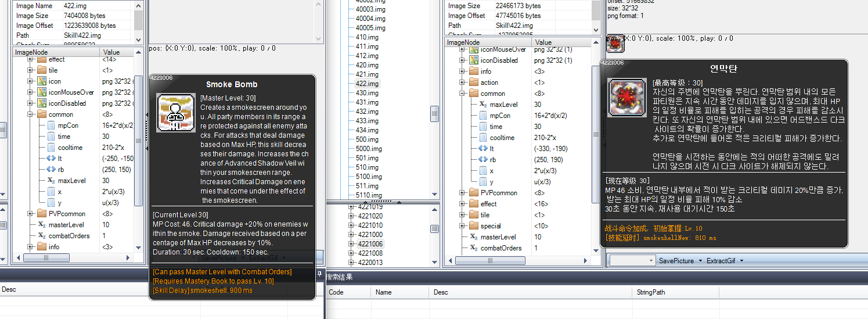Click the small skill thumbnail above Korean tooltip
The width and height of the screenshot is (868, 319).
pyautogui.click(x=614, y=44)
